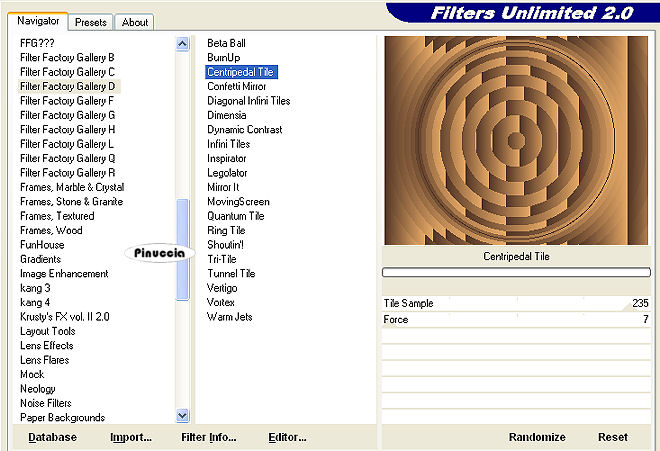Click Randomize
The width and height of the screenshot is (660, 451).
(537, 438)
